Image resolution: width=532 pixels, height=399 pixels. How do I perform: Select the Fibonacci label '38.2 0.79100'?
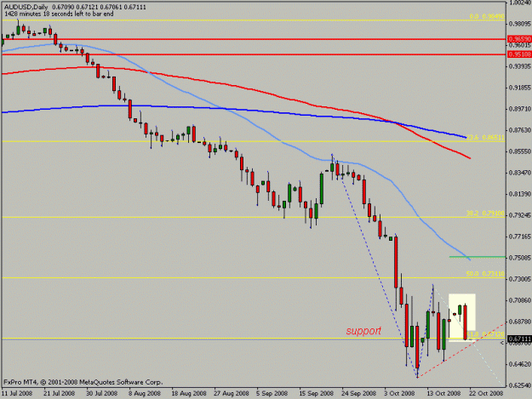coord(485,214)
